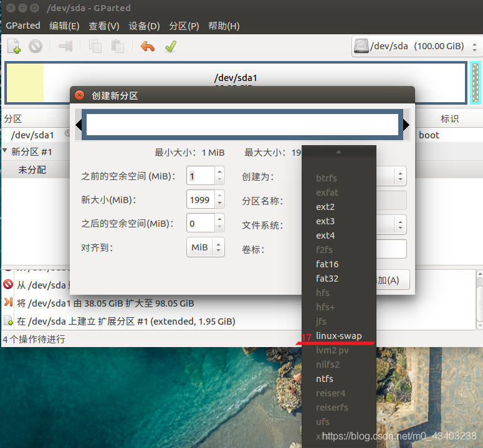Click the free space preceding stepper arrows
This screenshot has width=483, height=448.
pyautogui.click(x=219, y=176)
